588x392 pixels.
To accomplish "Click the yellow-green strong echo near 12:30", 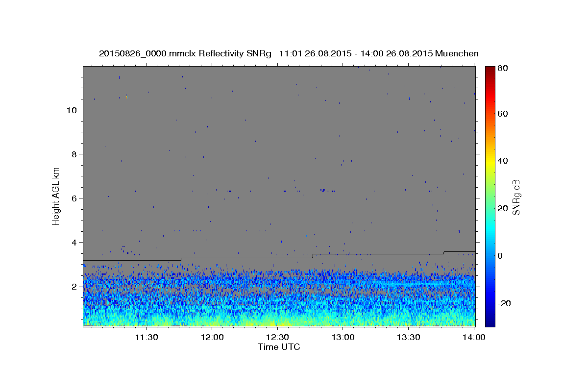I will click(x=272, y=322).
